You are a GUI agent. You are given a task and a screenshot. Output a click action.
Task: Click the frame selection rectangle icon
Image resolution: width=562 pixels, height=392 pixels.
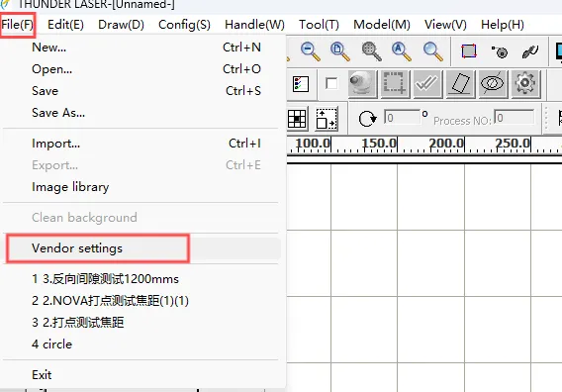click(x=468, y=51)
